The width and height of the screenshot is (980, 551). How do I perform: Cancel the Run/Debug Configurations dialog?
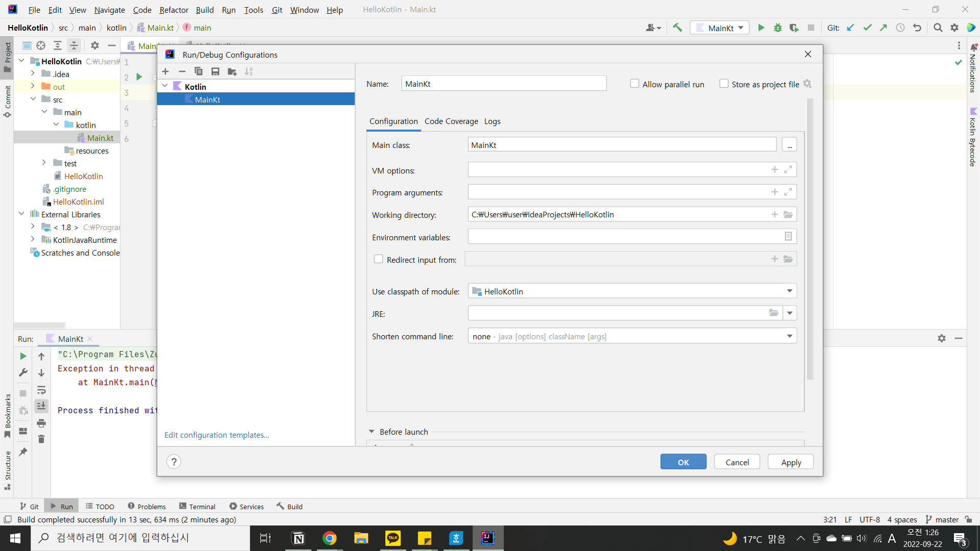(737, 462)
